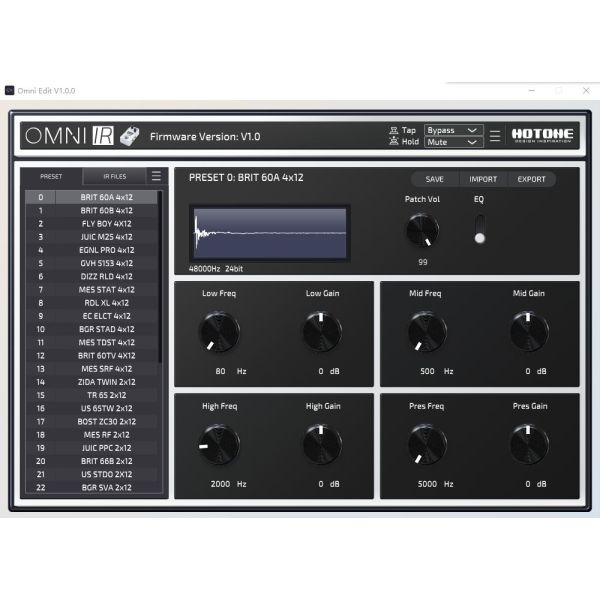This screenshot has height=600, width=600.
Task: Click the Omni Edit app icon in title bar
Action: (10, 91)
